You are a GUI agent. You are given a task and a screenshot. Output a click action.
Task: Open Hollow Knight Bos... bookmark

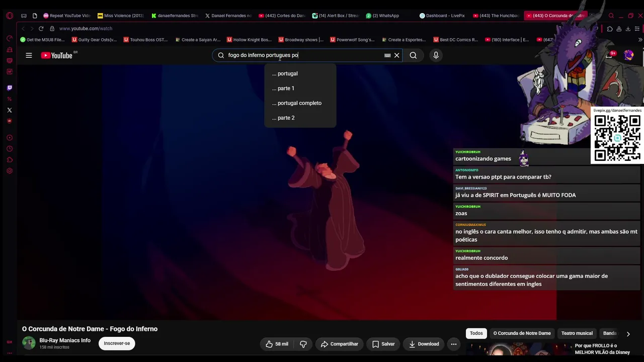249,40
